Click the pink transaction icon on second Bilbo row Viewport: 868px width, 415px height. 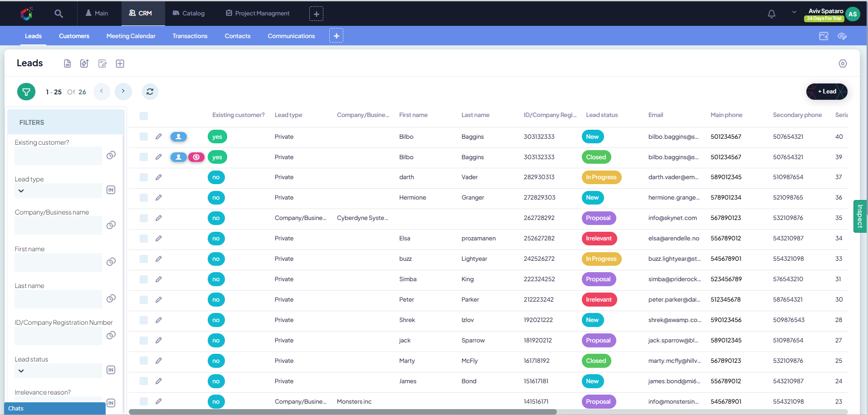(x=196, y=157)
